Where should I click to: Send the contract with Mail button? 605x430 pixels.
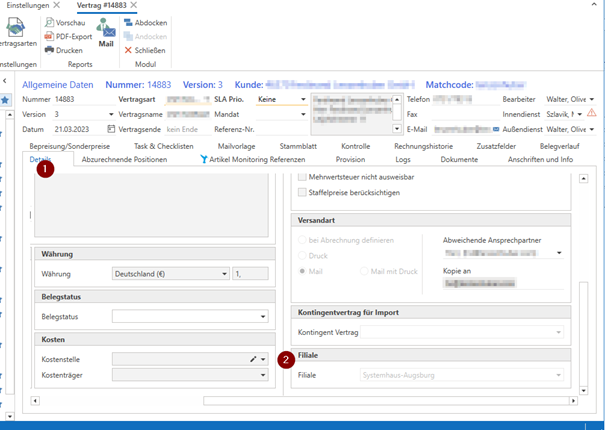click(106, 32)
